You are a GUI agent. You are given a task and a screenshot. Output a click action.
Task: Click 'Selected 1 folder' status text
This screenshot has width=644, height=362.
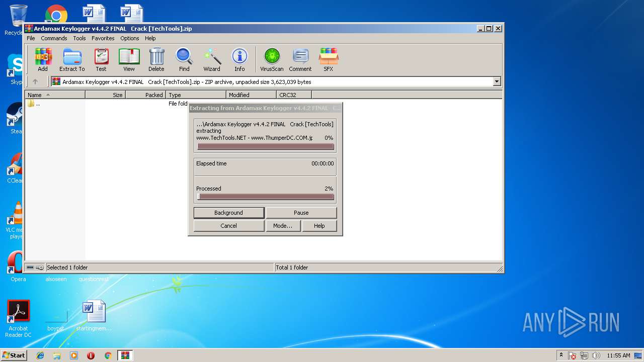[67, 267]
